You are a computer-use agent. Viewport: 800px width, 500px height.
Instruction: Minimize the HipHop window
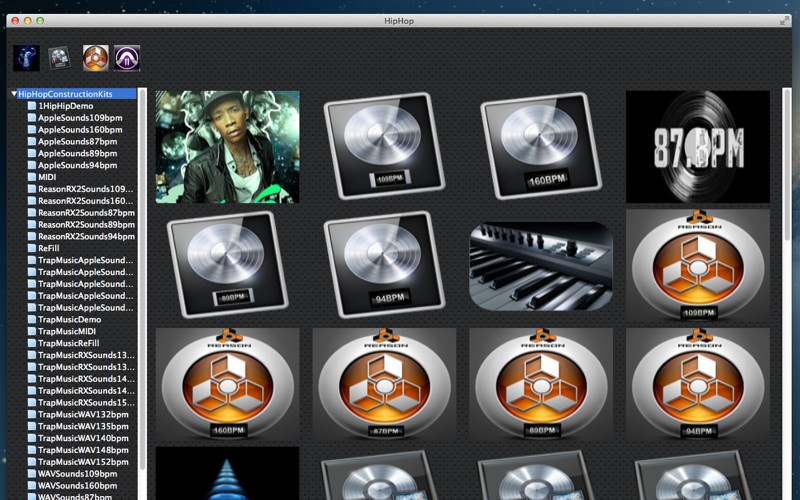(x=28, y=21)
